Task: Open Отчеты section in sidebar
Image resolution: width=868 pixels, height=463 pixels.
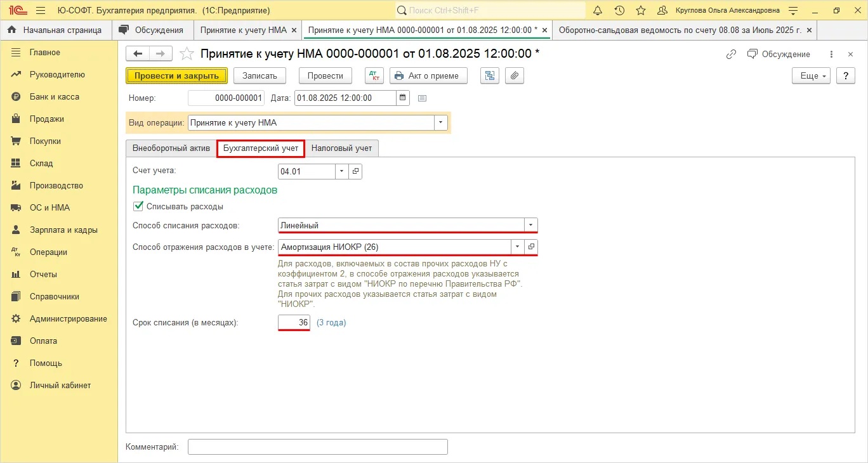Action: pos(43,274)
